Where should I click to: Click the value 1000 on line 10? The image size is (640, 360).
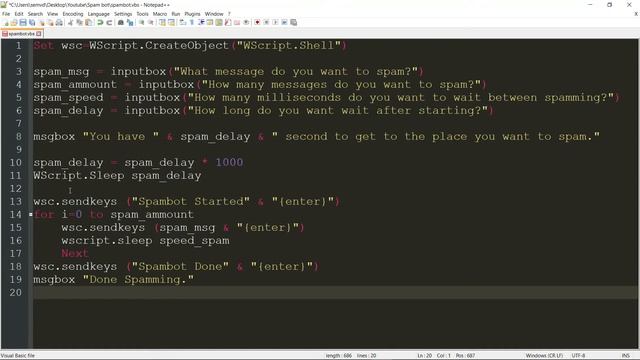pos(229,162)
